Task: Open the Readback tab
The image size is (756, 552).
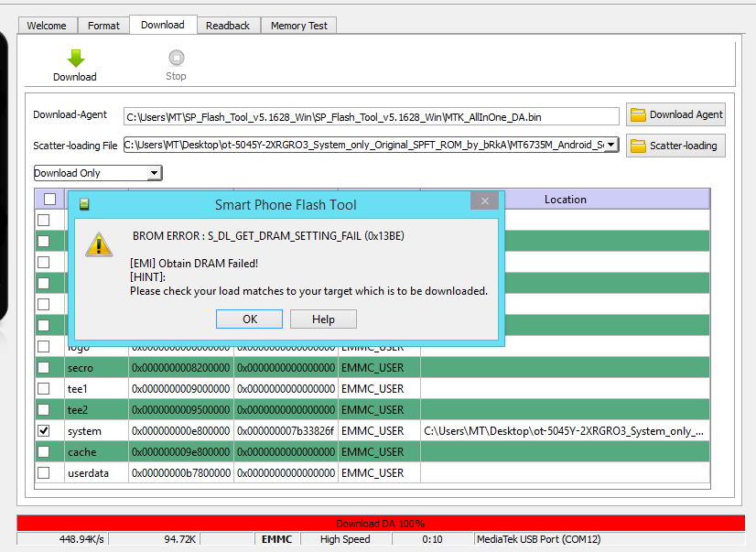Action: coord(228,26)
